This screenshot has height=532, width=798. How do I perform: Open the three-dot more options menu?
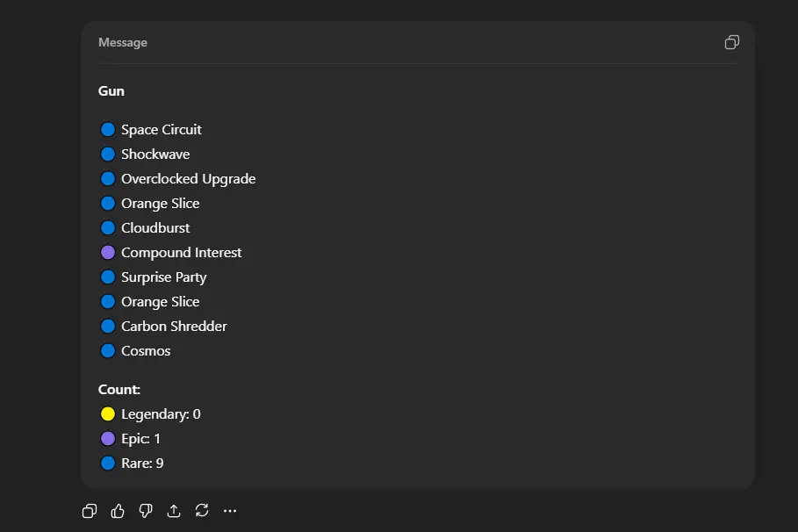pyautogui.click(x=230, y=511)
